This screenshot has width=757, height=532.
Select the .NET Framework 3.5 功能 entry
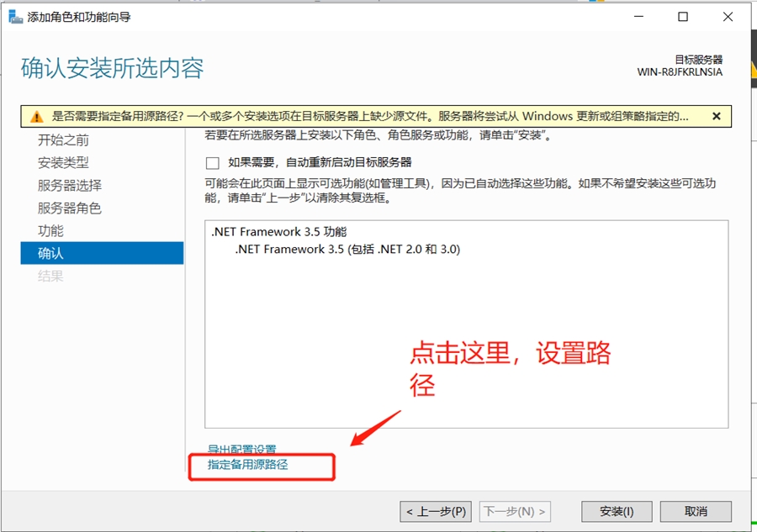coord(278,232)
